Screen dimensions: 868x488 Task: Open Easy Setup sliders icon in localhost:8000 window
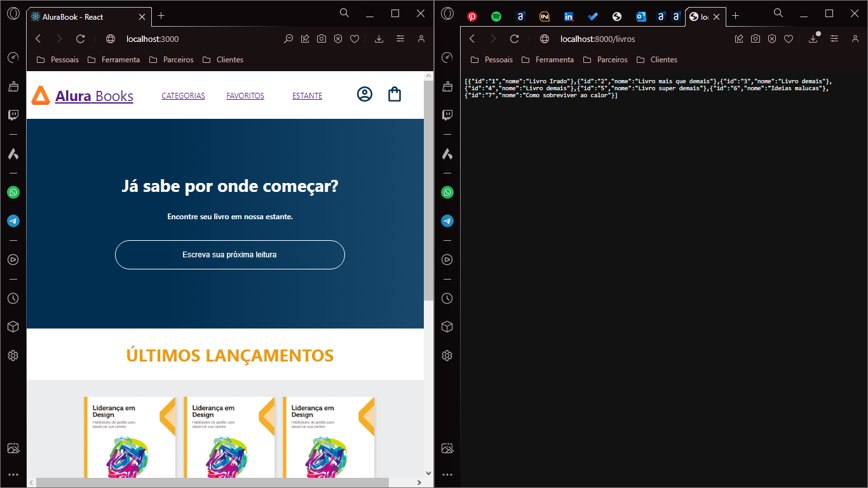tap(834, 39)
